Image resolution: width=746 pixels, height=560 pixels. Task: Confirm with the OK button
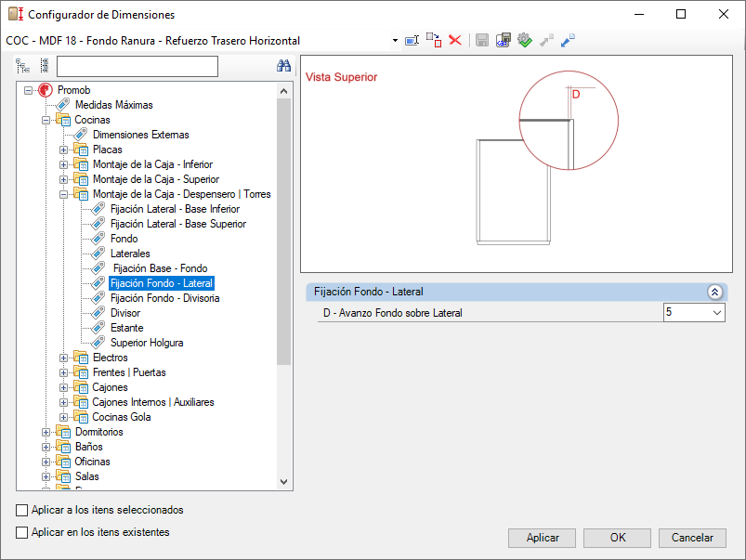pos(617,538)
